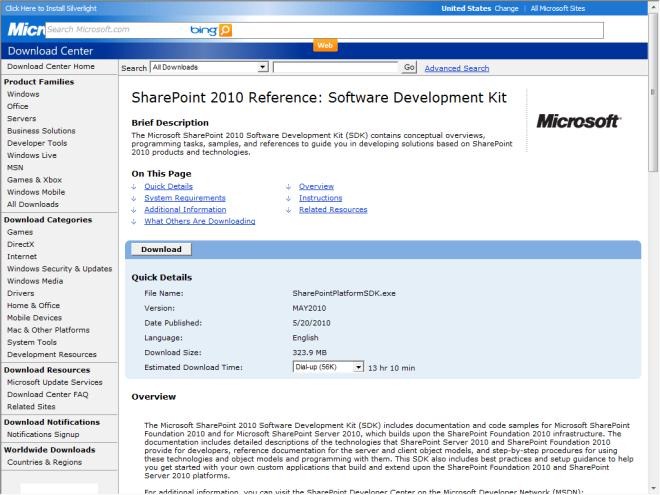Jump to Overview section link
Viewport: 660px width, 495px height.
[x=316, y=186]
